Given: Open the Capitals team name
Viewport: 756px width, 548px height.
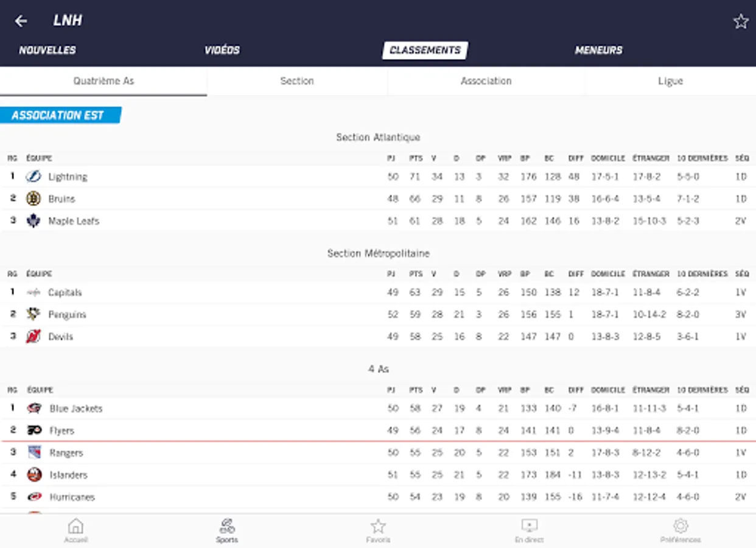Looking at the screenshot, I should point(65,293).
